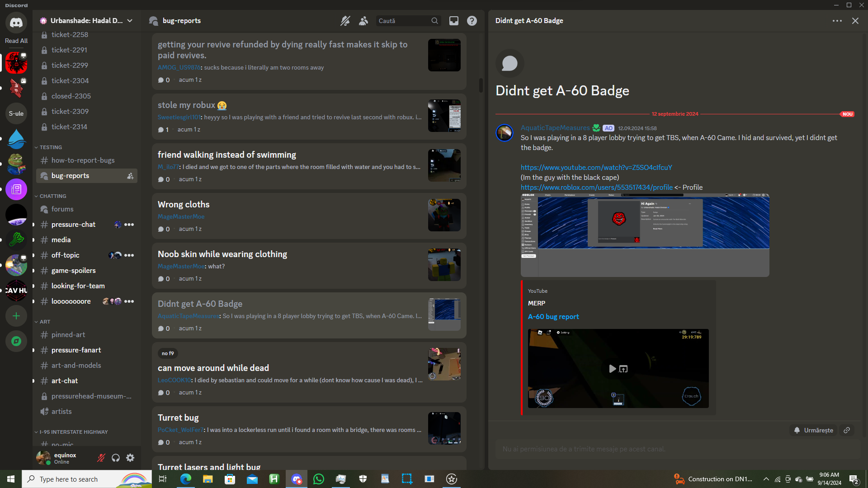Play the A-60 bug report video
Viewport: 868px width, 488px height.
(612, 369)
